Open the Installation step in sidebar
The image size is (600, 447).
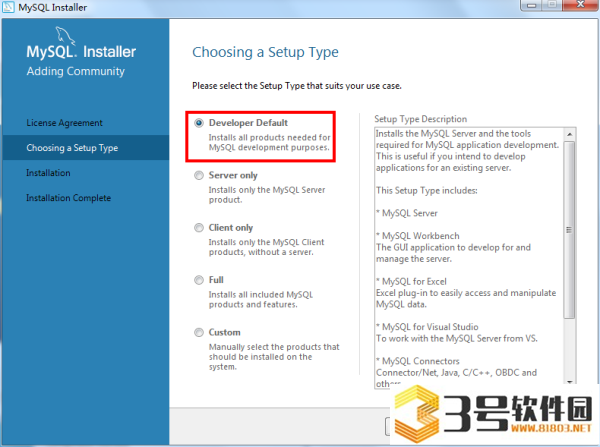(x=48, y=173)
